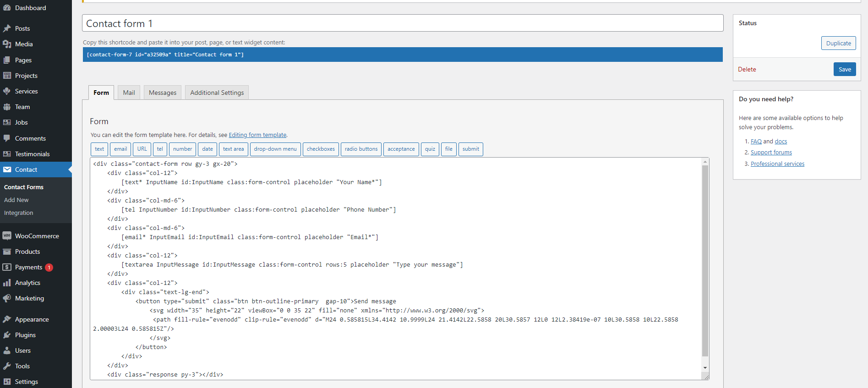868x388 pixels.
Task: Click the Services icon in sidebar
Action: click(x=7, y=91)
